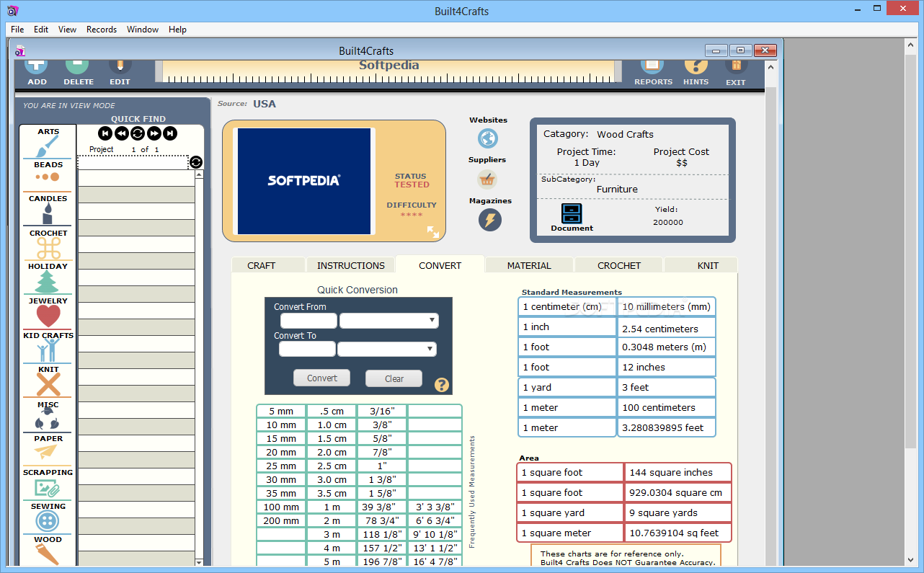Click the '144 square inches' cell
Image resolution: width=924 pixels, height=573 pixels.
tap(678, 473)
